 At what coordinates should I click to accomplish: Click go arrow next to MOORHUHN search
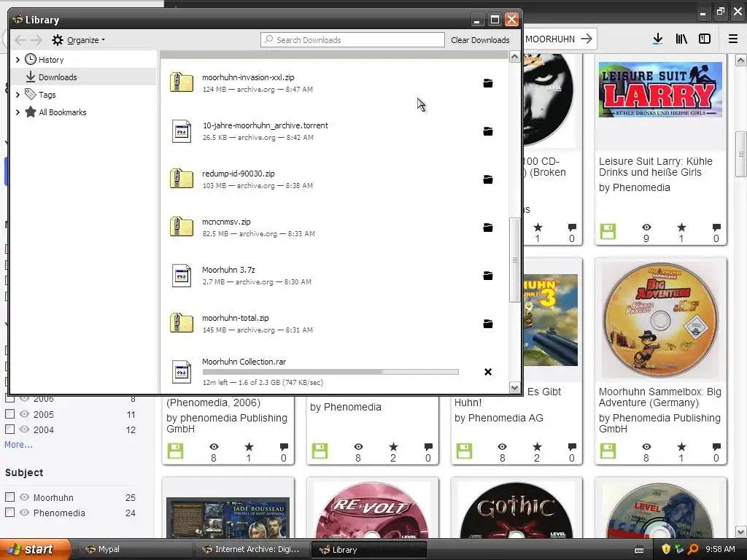click(x=587, y=39)
